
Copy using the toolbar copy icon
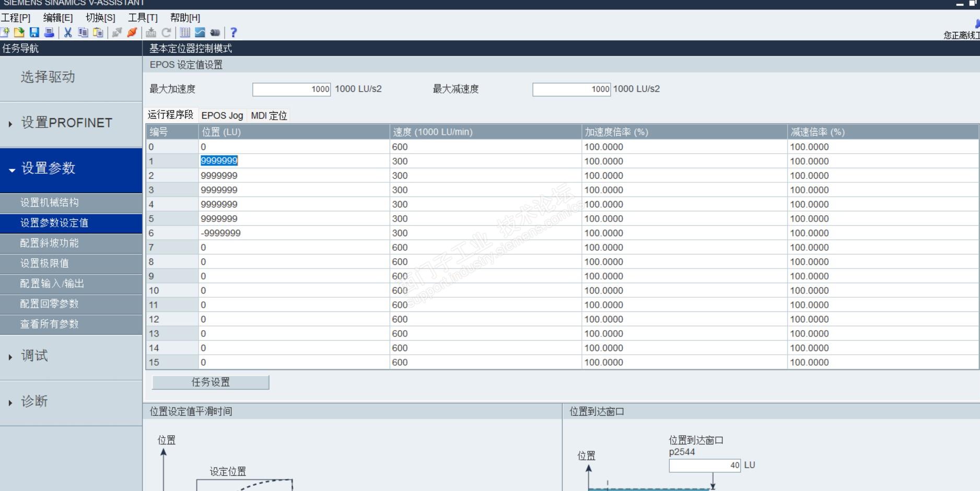tap(83, 32)
